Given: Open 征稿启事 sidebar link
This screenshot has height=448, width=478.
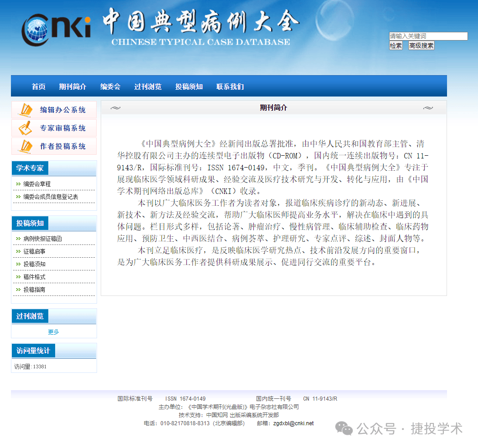Looking at the screenshot, I should click(x=34, y=252).
